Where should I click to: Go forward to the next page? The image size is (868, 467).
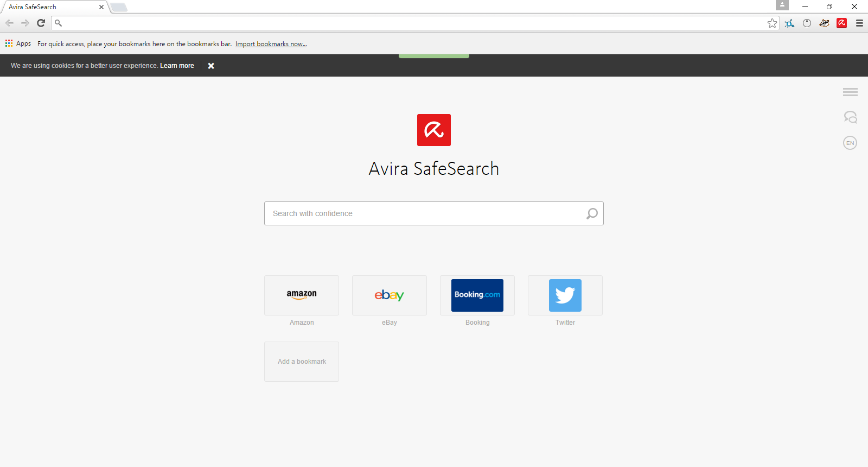(25, 23)
